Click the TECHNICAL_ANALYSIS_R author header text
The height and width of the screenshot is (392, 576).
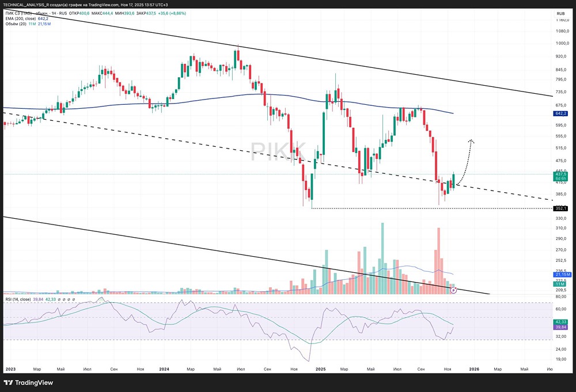coord(26,5)
